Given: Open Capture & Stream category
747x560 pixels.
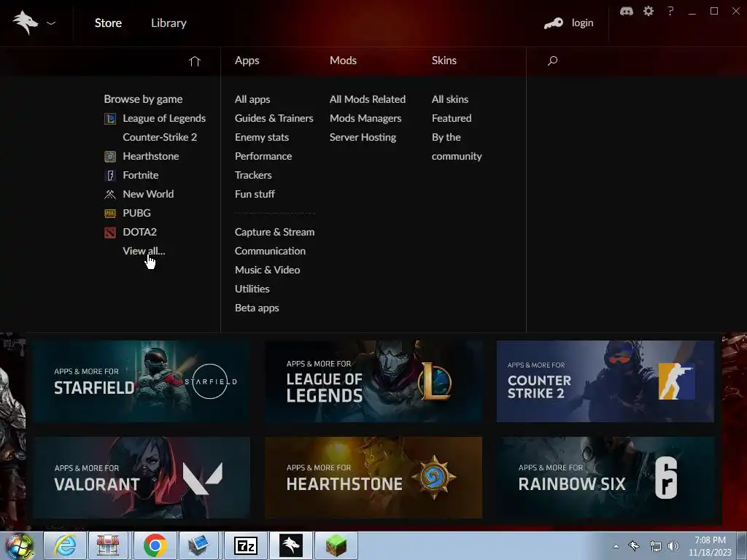Looking at the screenshot, I should [274, 232].
